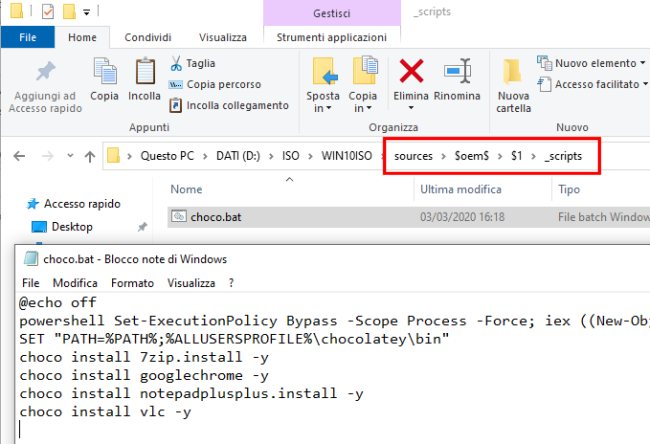The width and height of the screenshot is (650, 444).
Task: Click the date 03/03/2020 16:18
Action: tap(462, 217)
